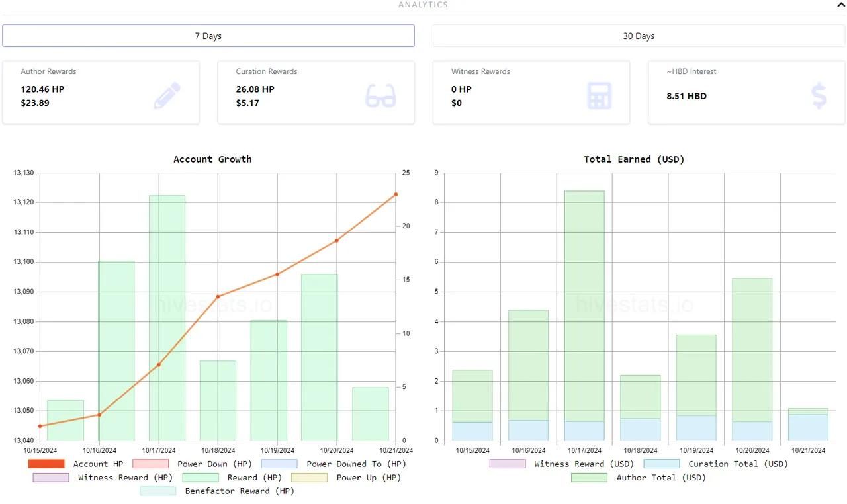Click the 10/17/2024 author bar in Total Earned
The image size is (847, 504).
click(x=584, y=306)
